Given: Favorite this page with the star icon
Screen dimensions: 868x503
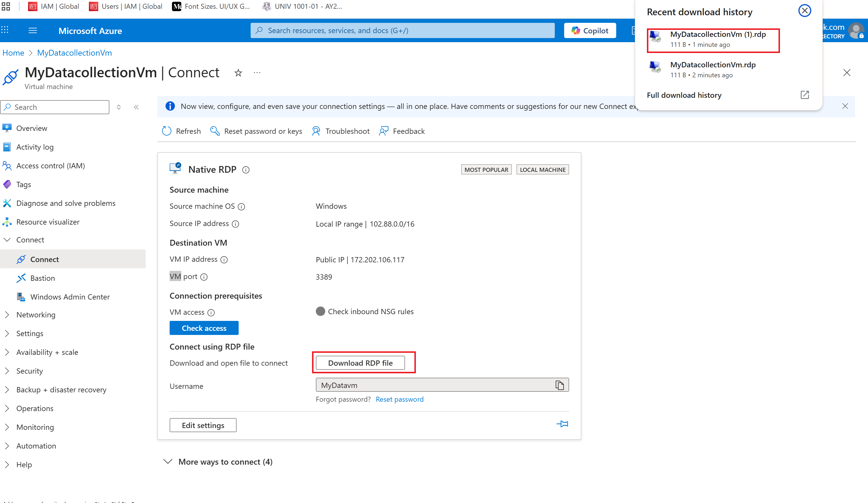Looking at the screenshot, I should point(238,73).
